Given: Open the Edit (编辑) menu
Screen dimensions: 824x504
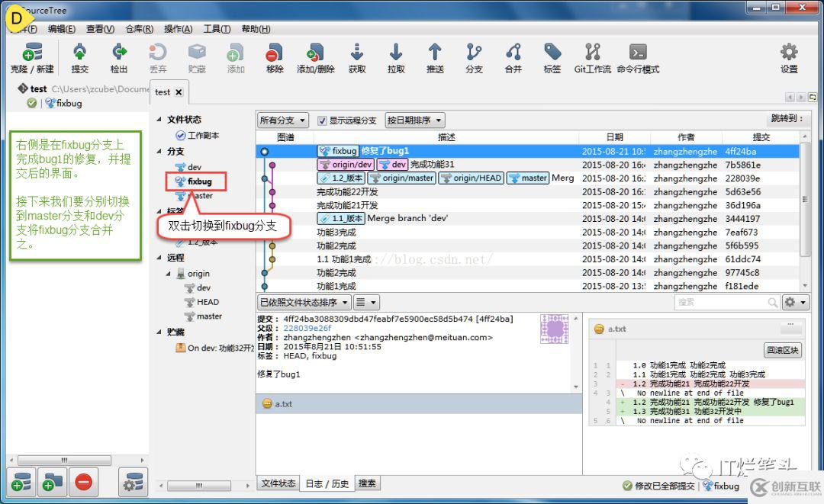Looking at the screenshot, I should click(62, 29).
